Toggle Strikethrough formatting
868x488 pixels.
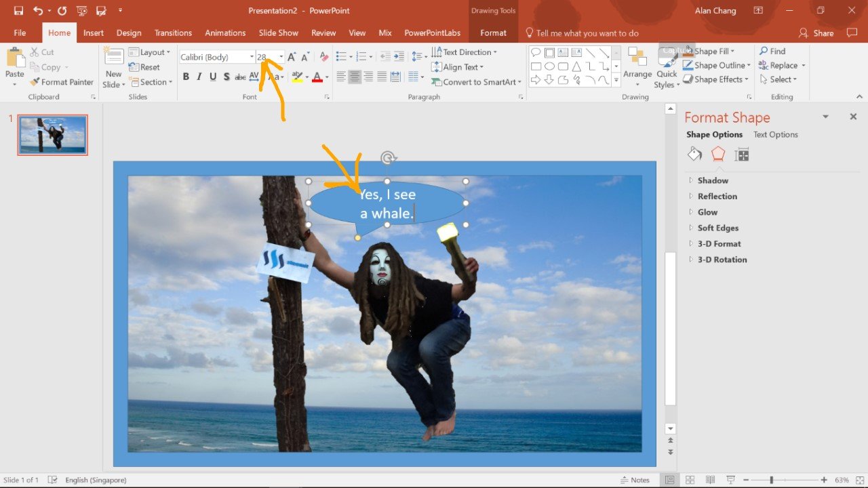point(240,77)
